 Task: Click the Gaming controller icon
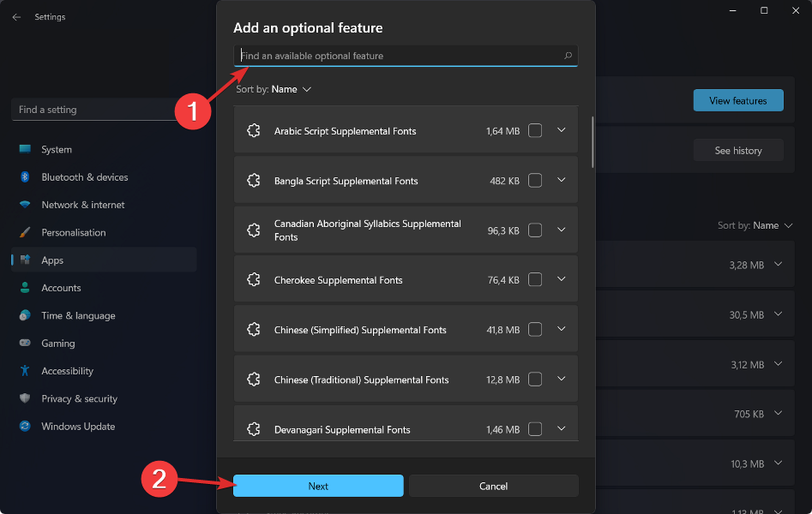[25, 344]
